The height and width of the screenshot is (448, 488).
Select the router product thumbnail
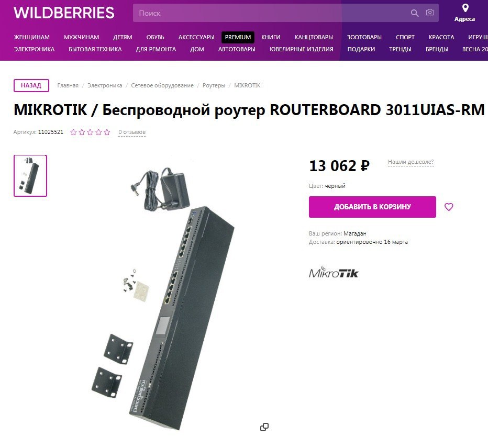coord(30,176)
